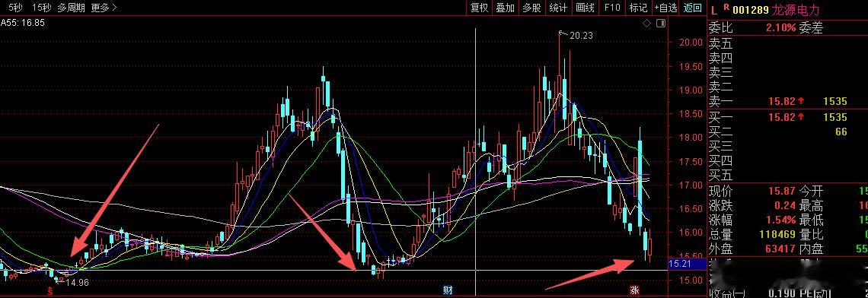This screenshot has width=868, height=298.
Task: Click the 买一 price 15.82
Action: [x=782, y=117]
